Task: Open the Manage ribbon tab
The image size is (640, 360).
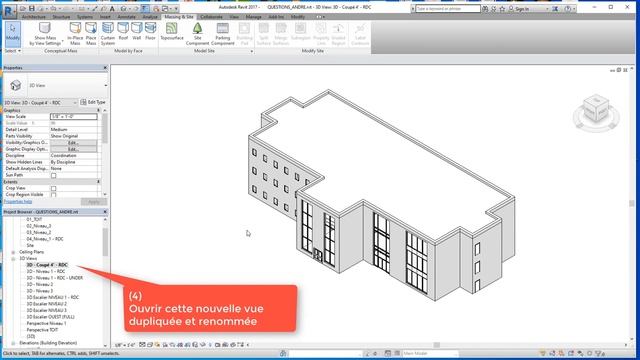Action: pyautogui.click(x=253, y=17)
